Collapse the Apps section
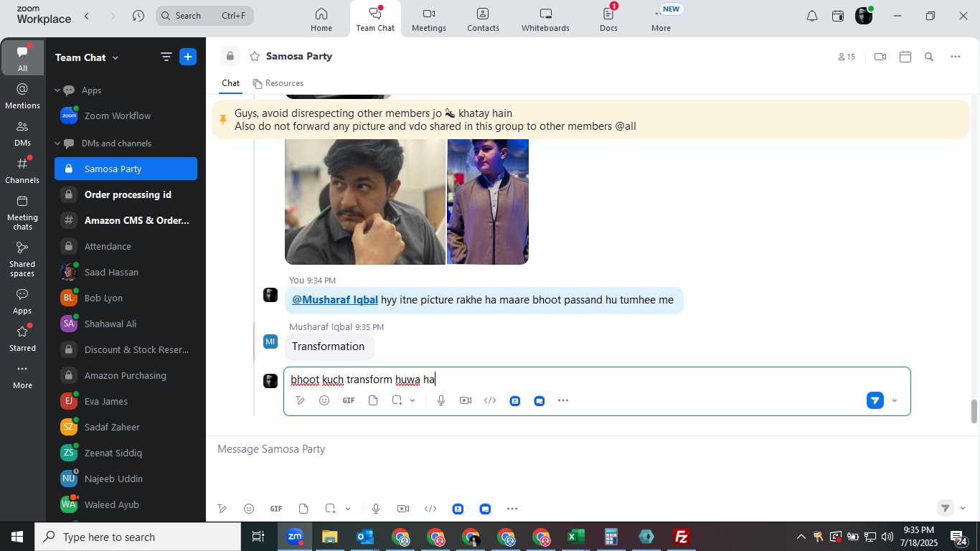The image size is (980, 551). coord(57,90)
